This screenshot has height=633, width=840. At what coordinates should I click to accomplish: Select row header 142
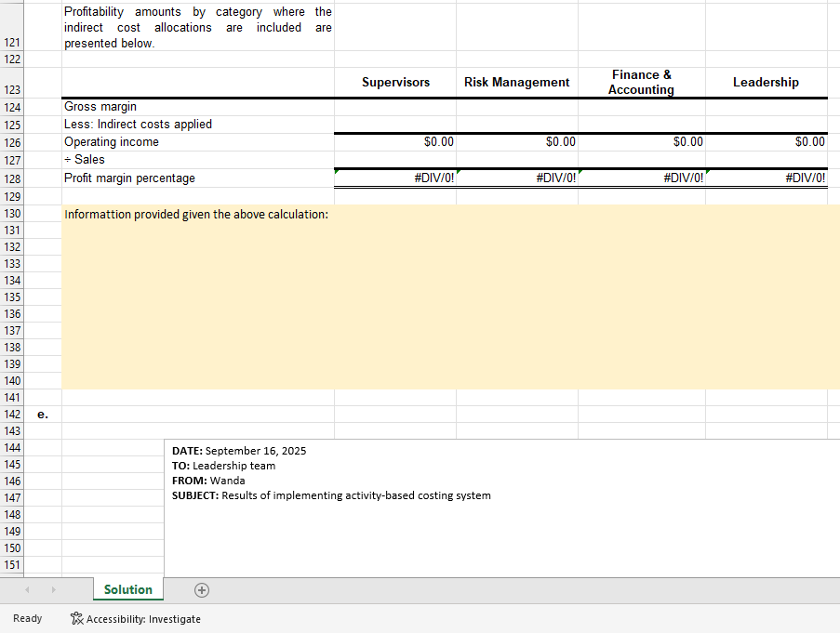click(x=12, y=415)
